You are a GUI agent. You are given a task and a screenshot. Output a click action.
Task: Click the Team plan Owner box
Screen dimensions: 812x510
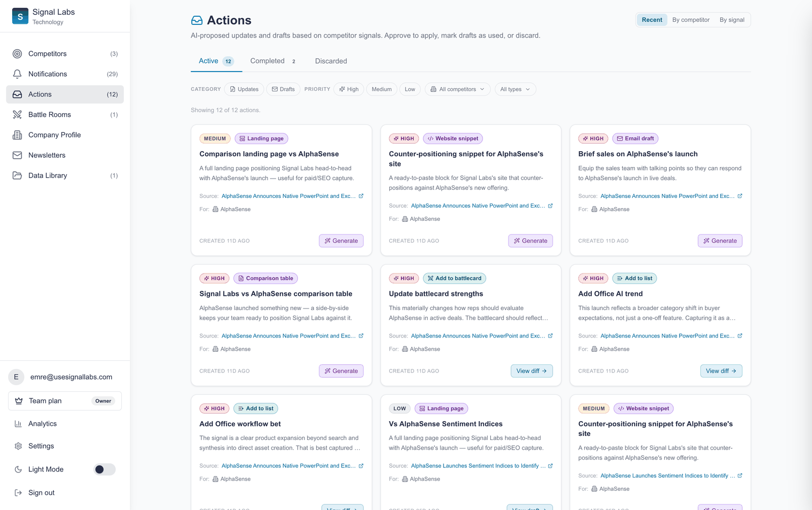click(x=65, y=401)
